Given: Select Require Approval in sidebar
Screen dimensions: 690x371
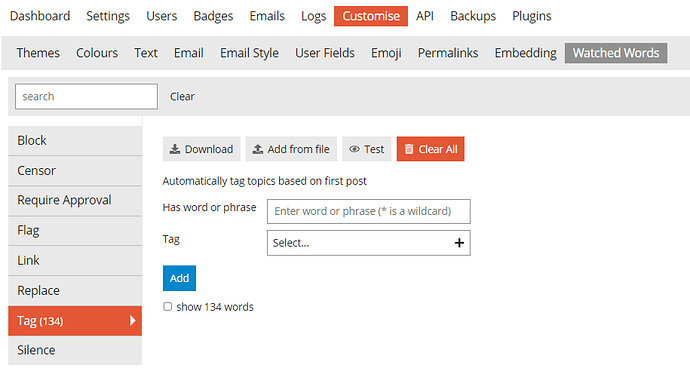Looking at the screenshot, I should (75, 200).
